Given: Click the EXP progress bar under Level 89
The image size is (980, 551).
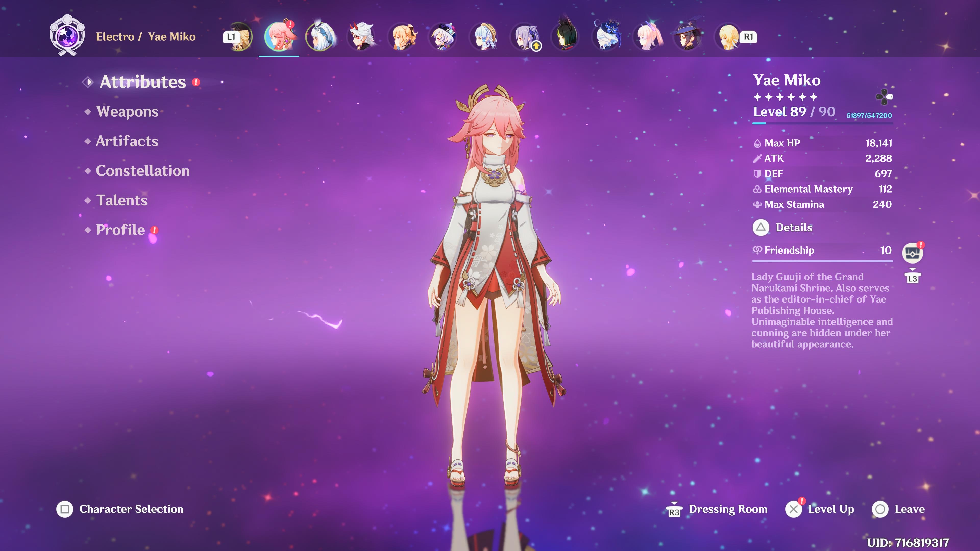Looking at the screenshot, I should [823, 123].
